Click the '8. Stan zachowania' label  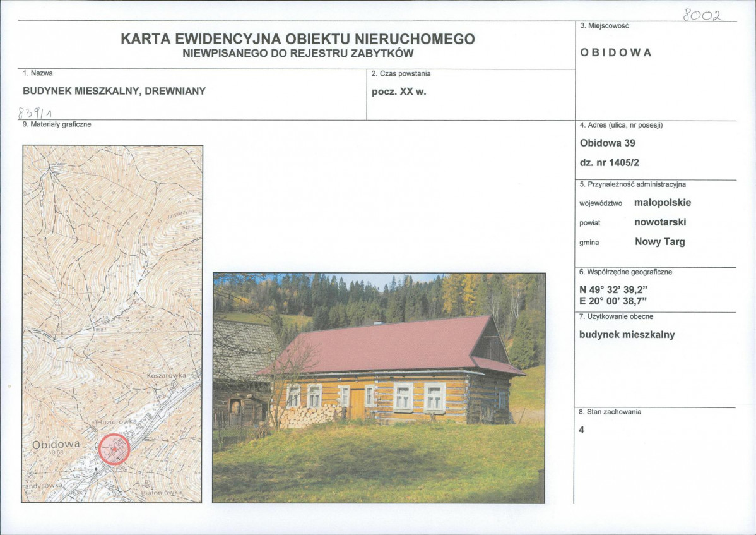tap(610, 412)
